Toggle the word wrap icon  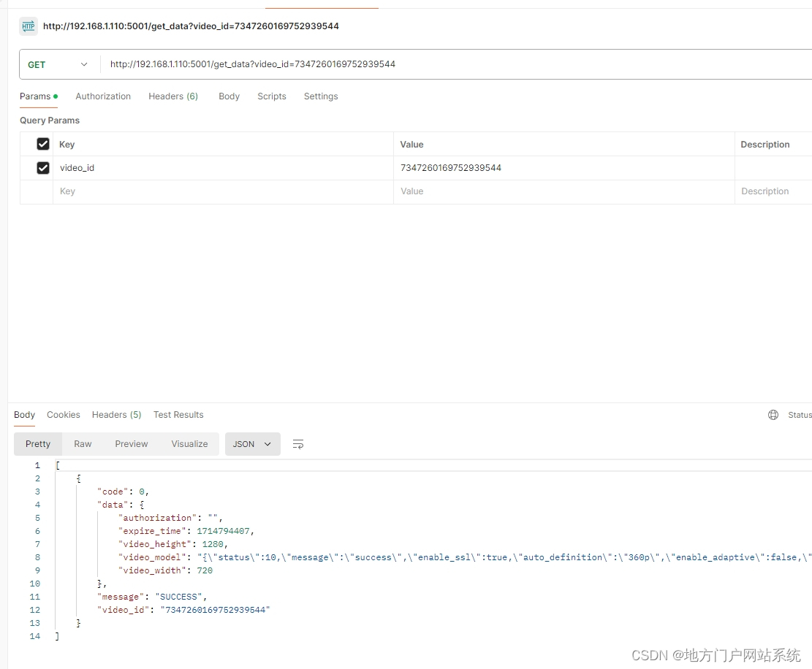point(298,444)
